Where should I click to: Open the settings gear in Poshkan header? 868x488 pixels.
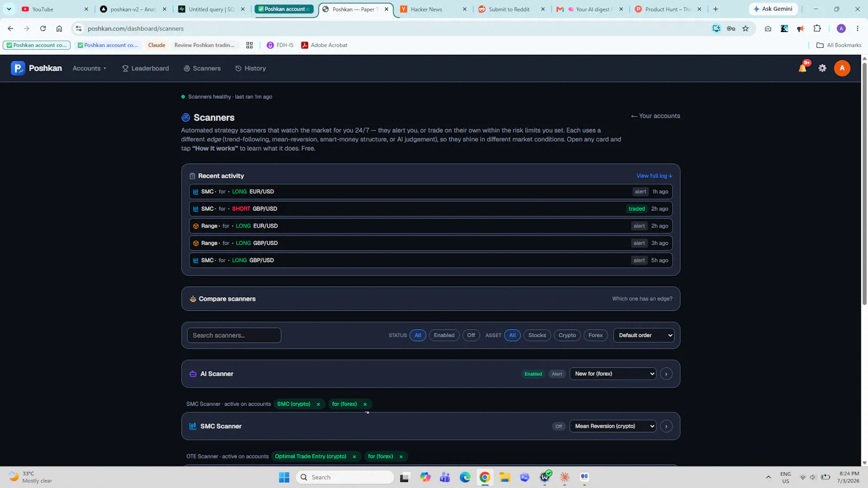coord(822,68)
